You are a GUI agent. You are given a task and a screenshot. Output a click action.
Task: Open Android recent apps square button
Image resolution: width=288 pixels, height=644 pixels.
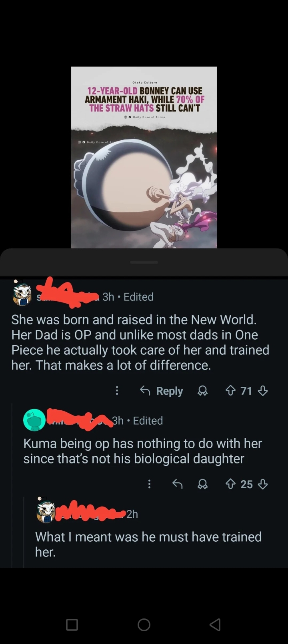tap(72, 624)
